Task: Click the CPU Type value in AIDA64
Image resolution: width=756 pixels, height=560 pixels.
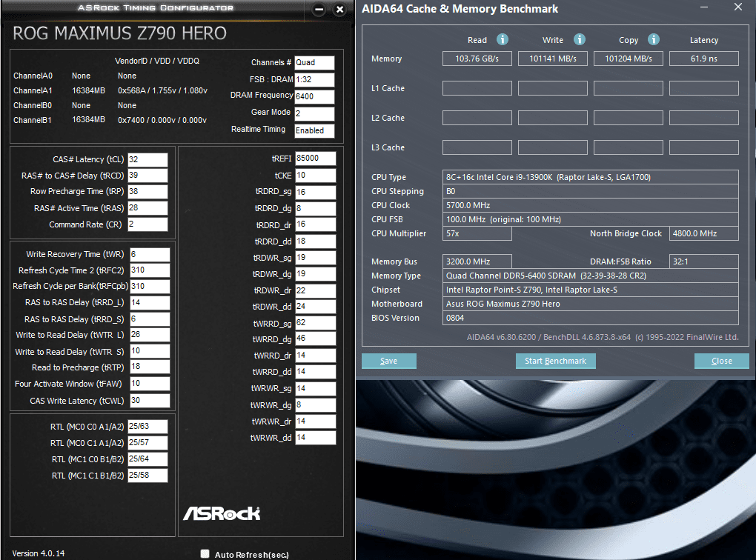Action: 590,177
